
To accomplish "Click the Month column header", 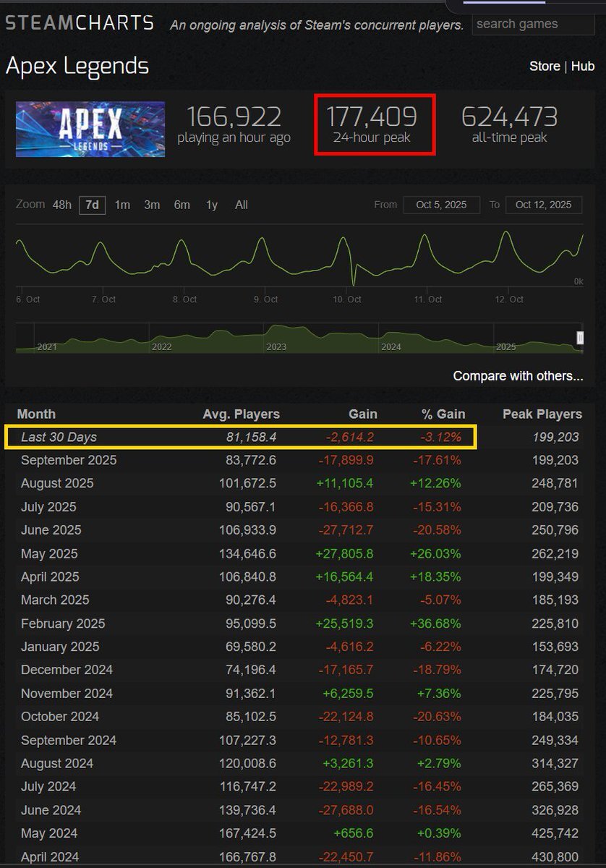I will tap(36, 414).
